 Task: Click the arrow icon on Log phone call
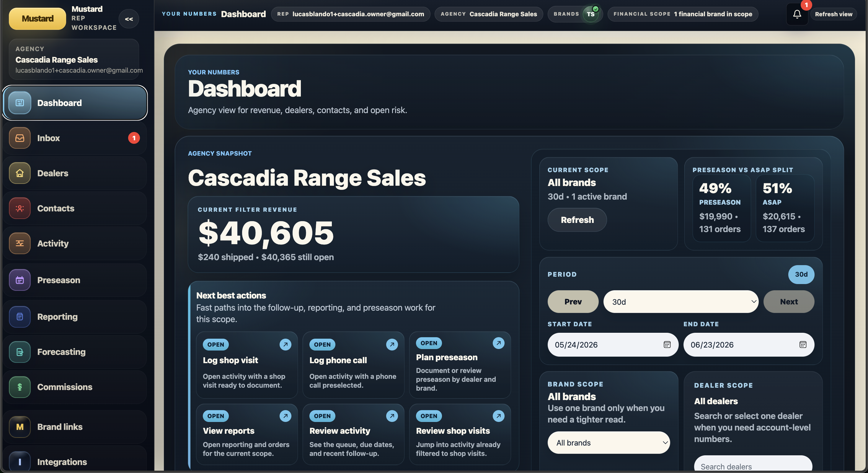[392, 344]
